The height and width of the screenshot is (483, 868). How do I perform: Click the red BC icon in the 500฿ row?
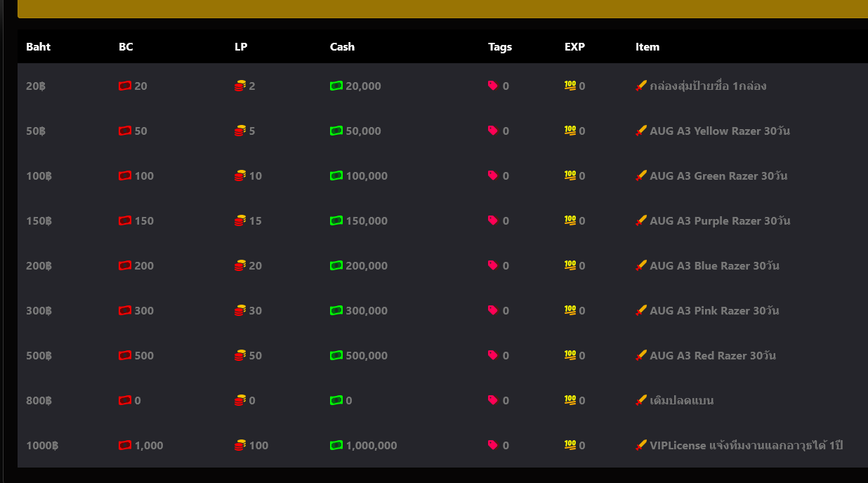coord(125,355)
